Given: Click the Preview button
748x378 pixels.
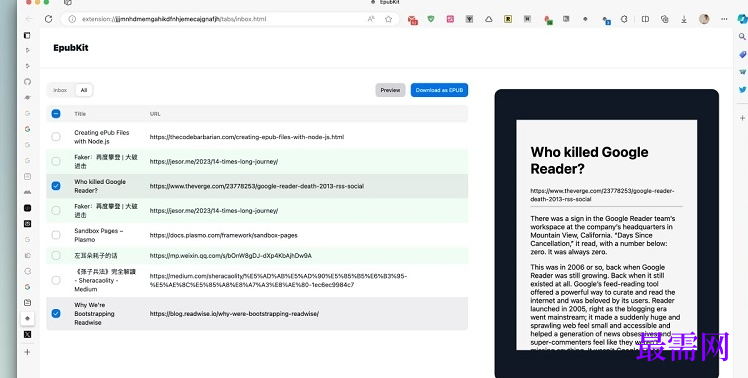Looking at the screenshot, I should pos(390,90).
